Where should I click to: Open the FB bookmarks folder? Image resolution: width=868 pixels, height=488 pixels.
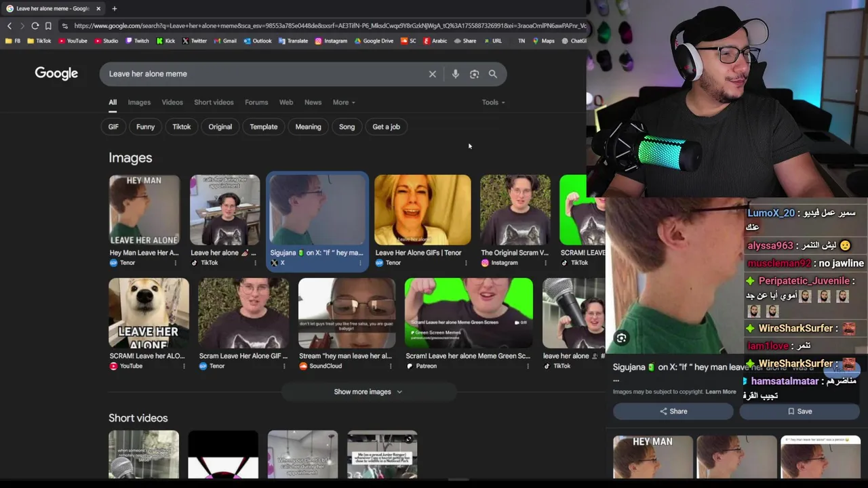tap(13, 41)
